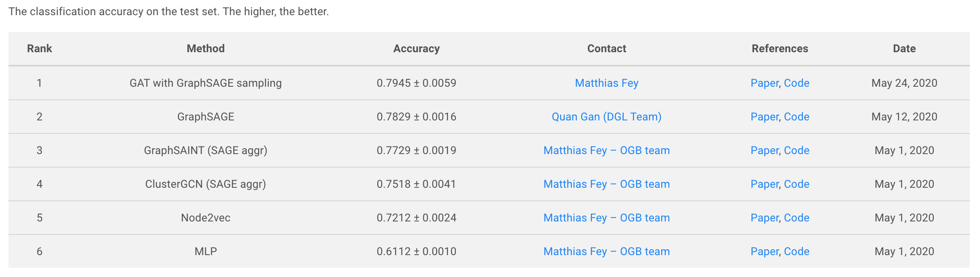Open Paper link for ClusterGCN (SAGE aggr)
The height and width of the screenshot is (277, 980).
click(764, 184)
